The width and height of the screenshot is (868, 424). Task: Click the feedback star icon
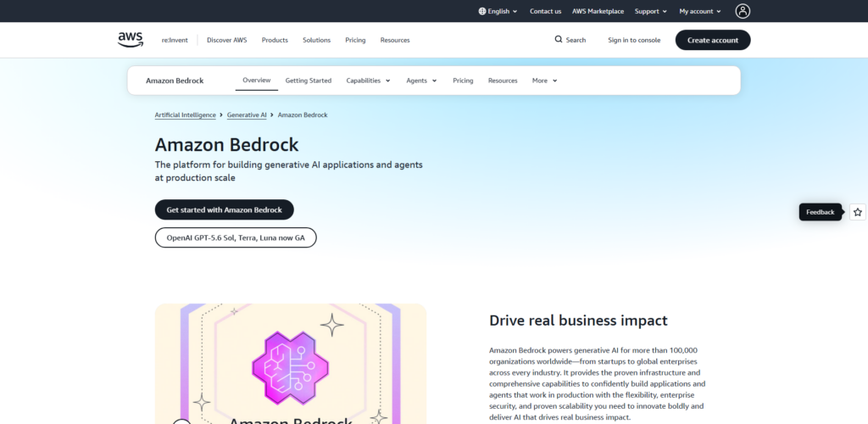pyautogui.click(x=858, y=212)
